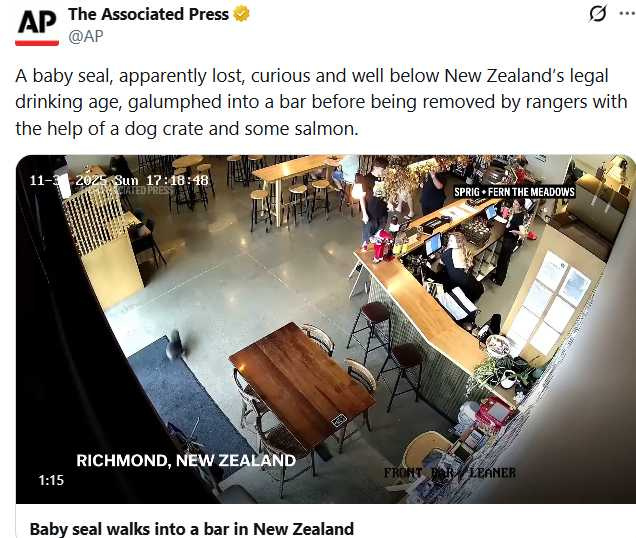Open The Associated Press display name
636x538 pixels.
click(x=148, y=14)
